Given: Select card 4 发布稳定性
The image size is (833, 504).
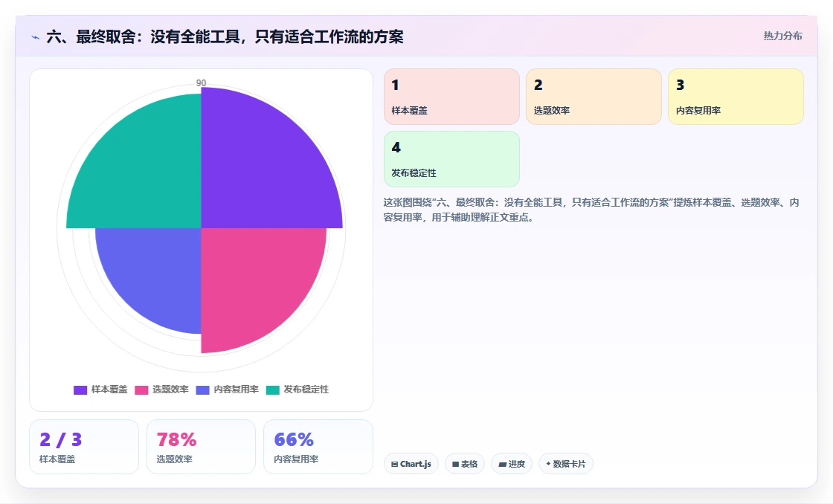Looking at the screenshot, I should tap(451, 159).
